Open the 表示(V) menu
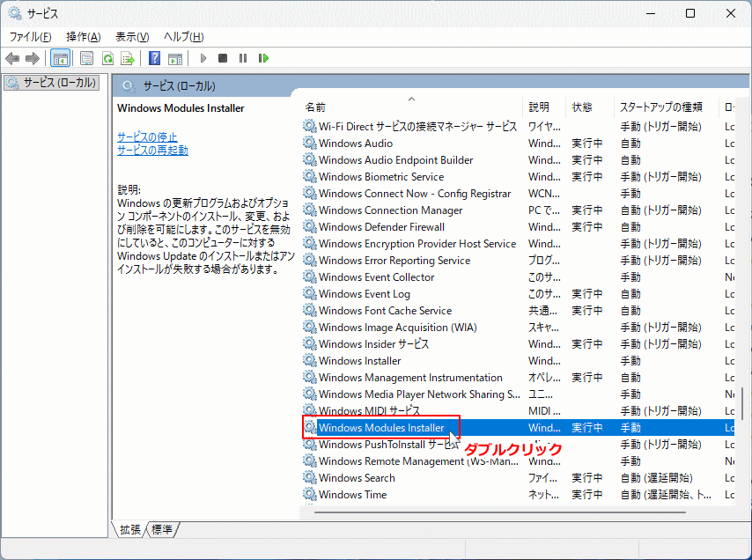 pyautogui.click(x=132, y=37)
